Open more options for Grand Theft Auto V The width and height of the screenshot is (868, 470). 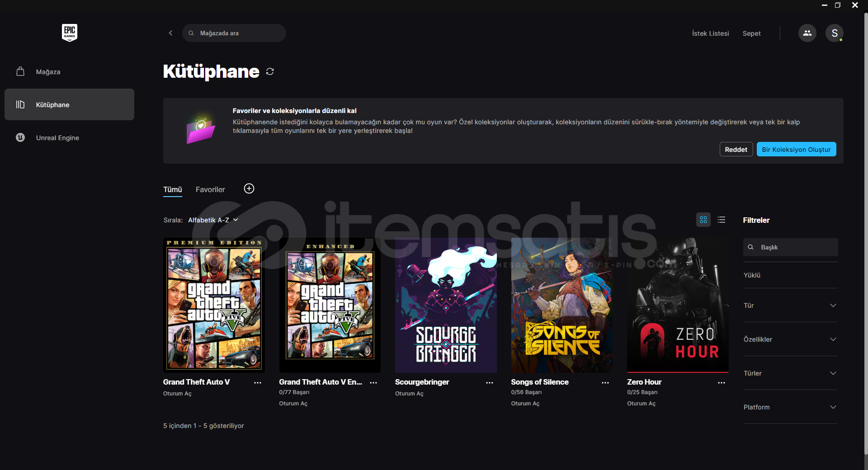click(x=258, y=383)
